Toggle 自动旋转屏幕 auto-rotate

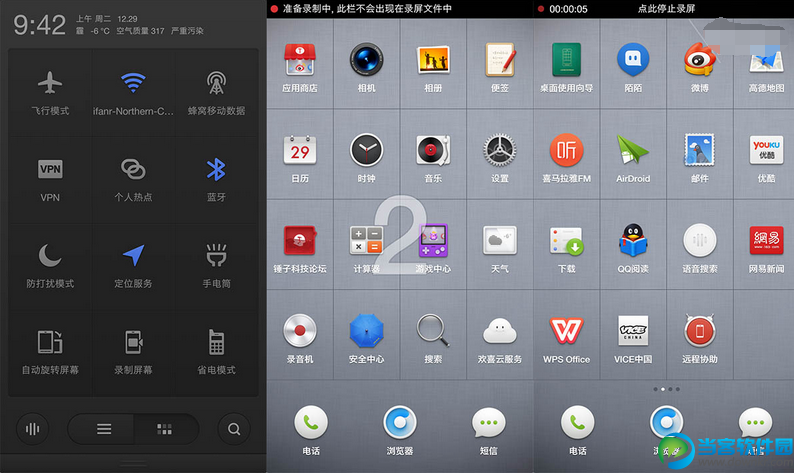click(x=50, y=353)
